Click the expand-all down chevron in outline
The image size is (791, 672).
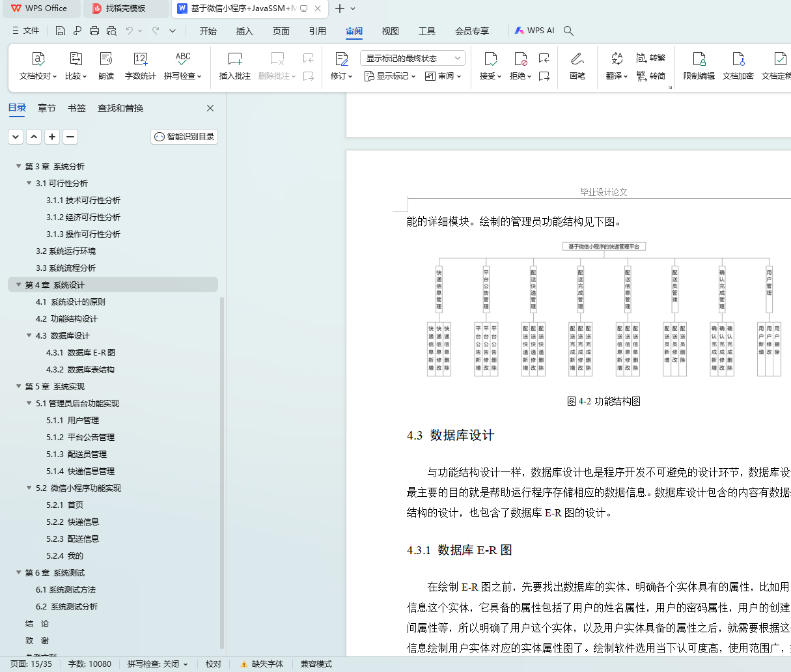16,137
